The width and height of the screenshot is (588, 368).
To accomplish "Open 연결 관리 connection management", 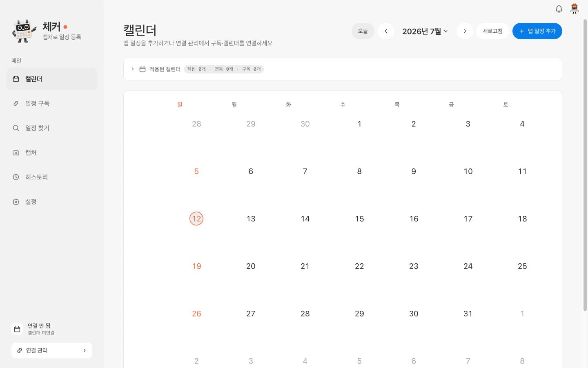I will coord(52,350).
